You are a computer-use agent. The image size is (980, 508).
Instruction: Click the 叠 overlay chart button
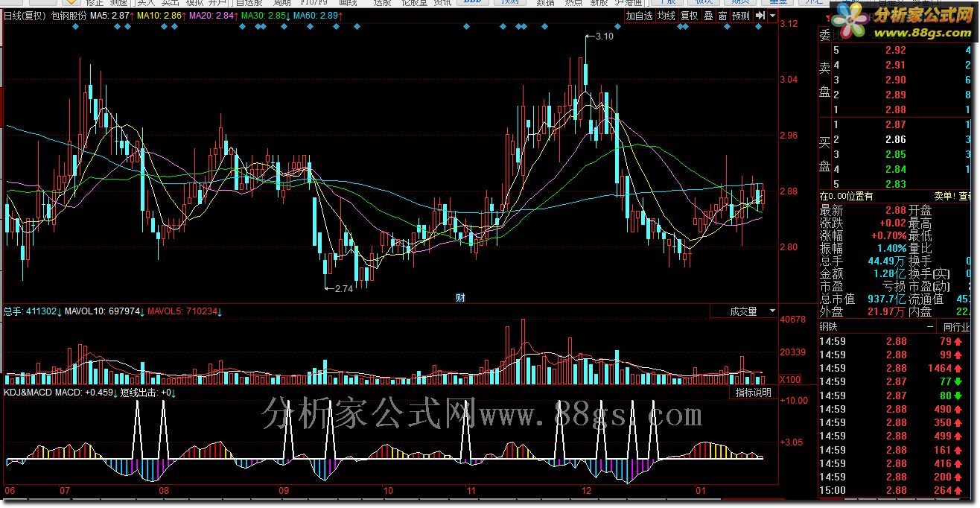click(708, 16)
